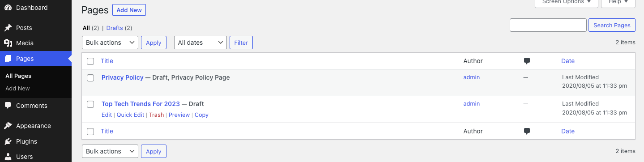The image size is (644, 162).
Task: Click the Comments speech bubble sidebar icon
Action: [x=8, y=106]
